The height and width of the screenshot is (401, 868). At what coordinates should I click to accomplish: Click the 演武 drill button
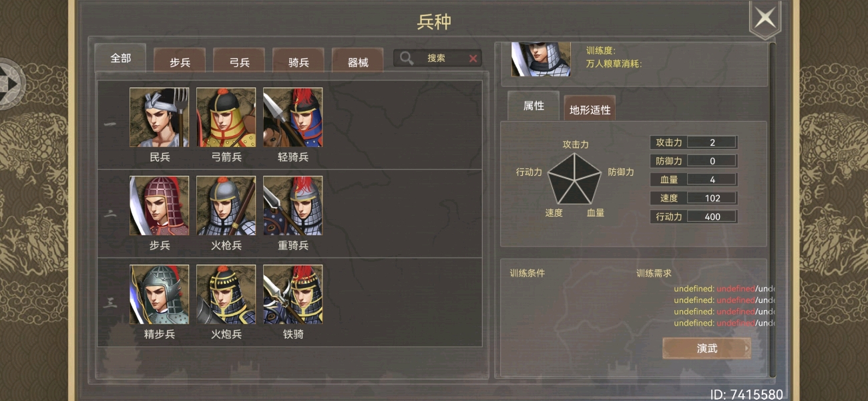[x=706, y=348]
